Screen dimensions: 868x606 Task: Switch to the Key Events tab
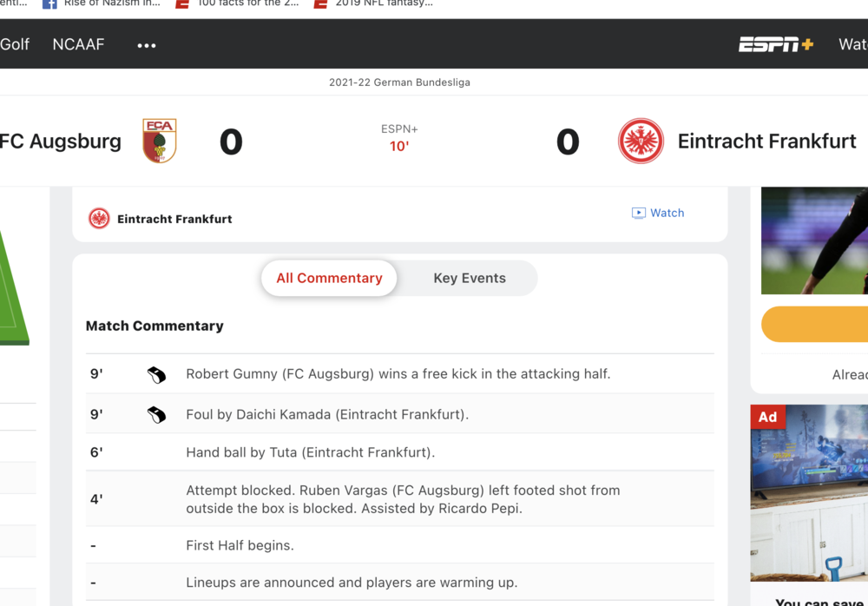click(470, 278)
